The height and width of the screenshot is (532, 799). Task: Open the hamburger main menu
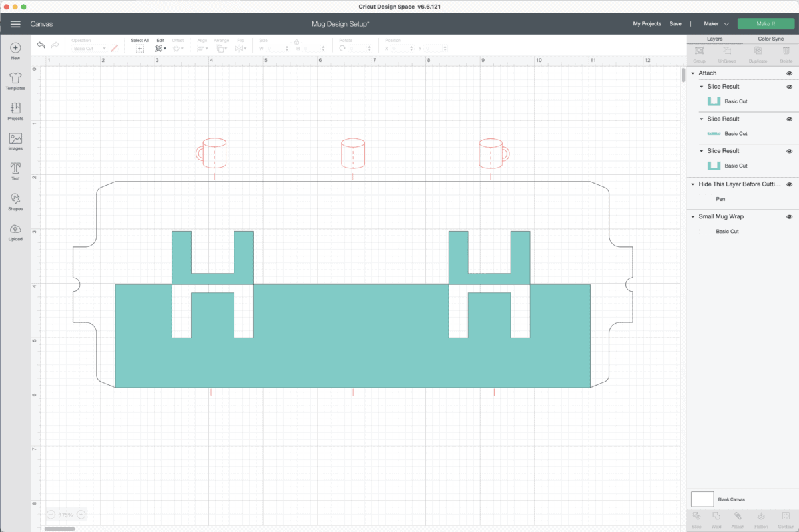coord(15,24)
